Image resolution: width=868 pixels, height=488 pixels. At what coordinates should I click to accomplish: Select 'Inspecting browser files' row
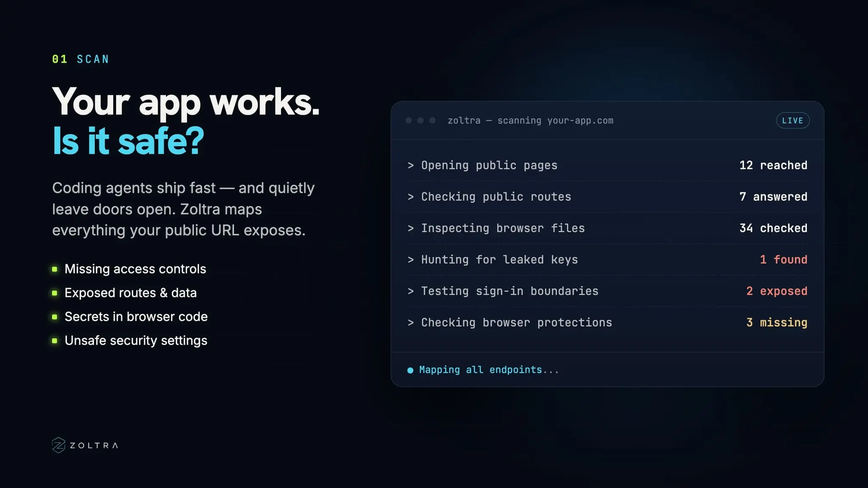click(607, 228)
